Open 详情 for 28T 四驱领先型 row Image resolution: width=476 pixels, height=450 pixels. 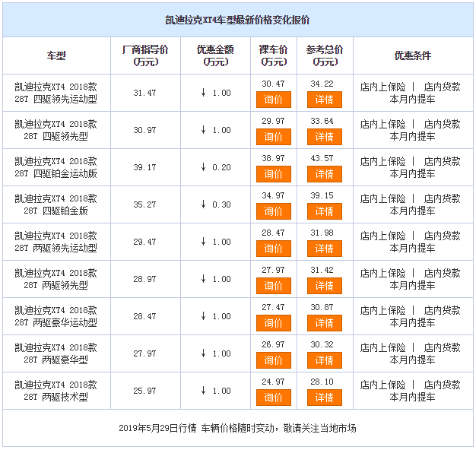(324, 137)
